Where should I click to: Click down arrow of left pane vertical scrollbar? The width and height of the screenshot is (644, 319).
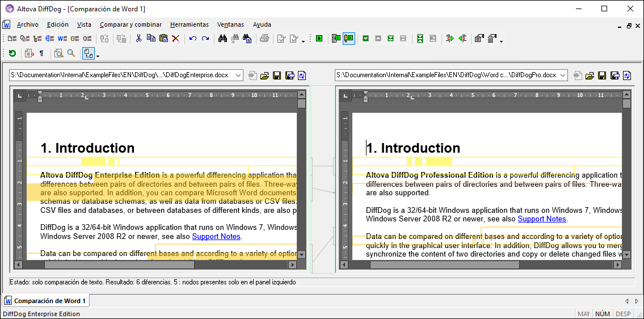pos(302,255)
